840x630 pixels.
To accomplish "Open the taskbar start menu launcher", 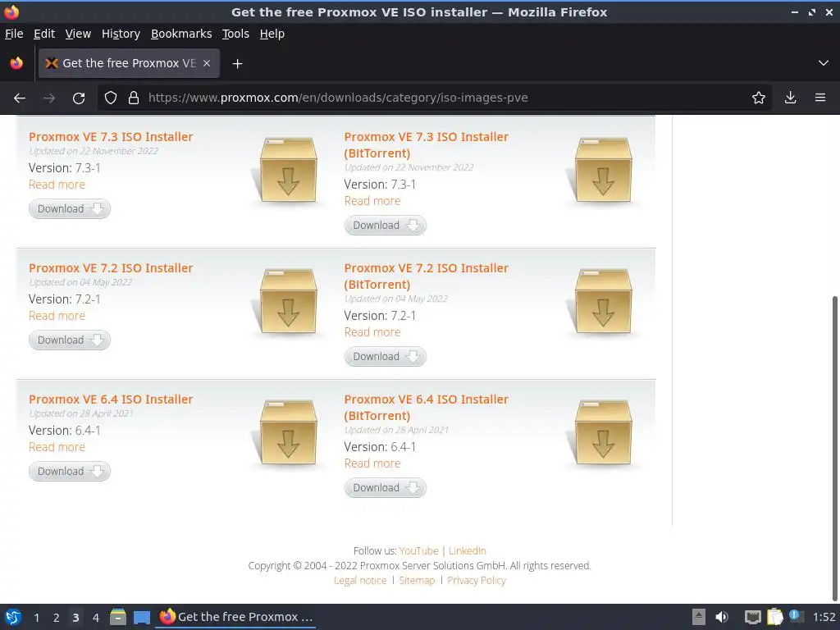I will (13, 617).
